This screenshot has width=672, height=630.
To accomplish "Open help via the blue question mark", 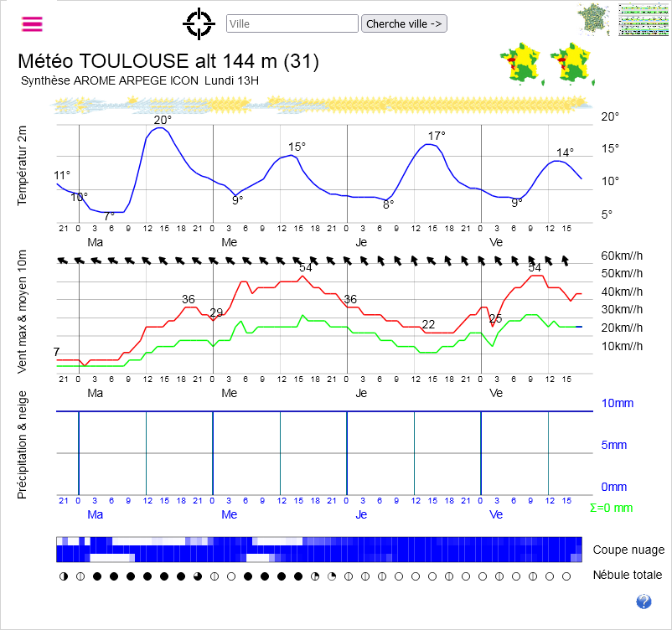I will pyautogui.click(x=644, y=601).
